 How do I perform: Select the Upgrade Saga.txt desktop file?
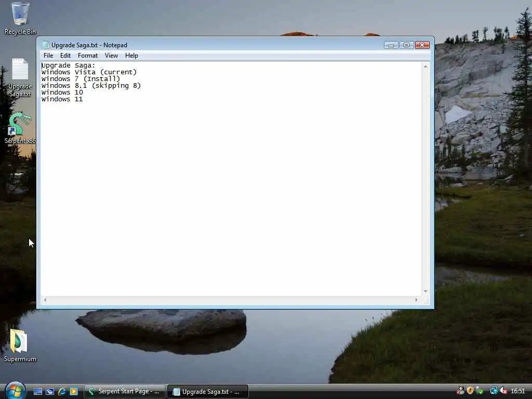pyautogui.click(x=20, y=78)
